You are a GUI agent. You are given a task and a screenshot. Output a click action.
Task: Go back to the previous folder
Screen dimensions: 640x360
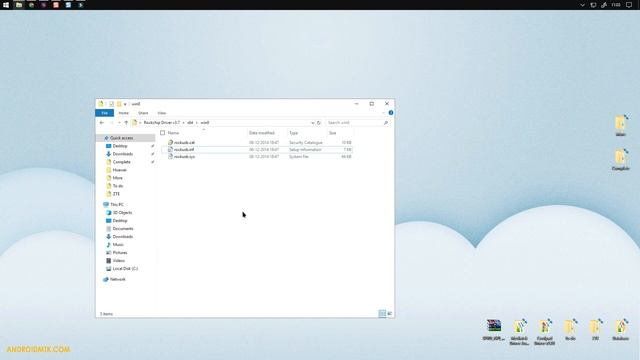coord(102,122)
